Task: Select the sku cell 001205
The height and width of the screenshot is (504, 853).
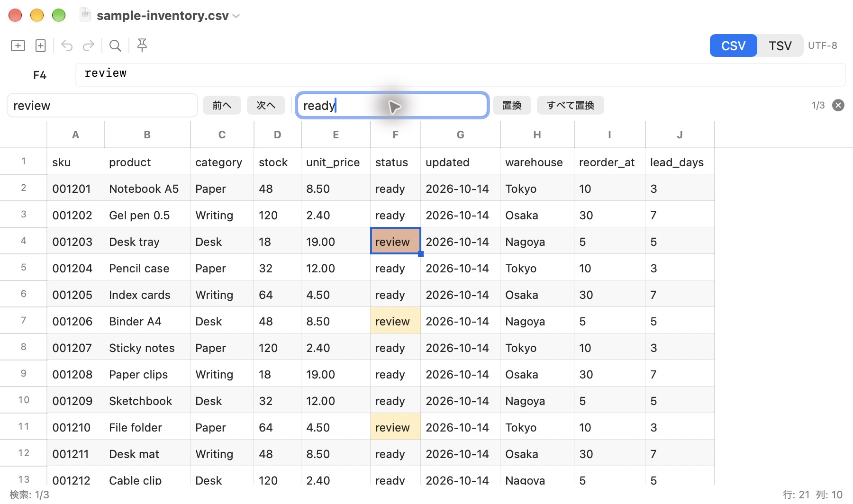Action: [75, 294]
